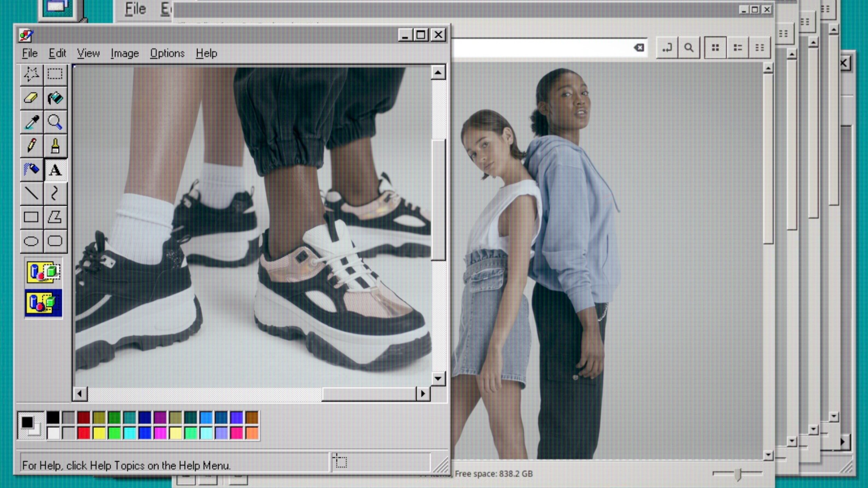Open the Options menu
The image size is (868, 488).
pyautogui.click(x=167, y=53)
